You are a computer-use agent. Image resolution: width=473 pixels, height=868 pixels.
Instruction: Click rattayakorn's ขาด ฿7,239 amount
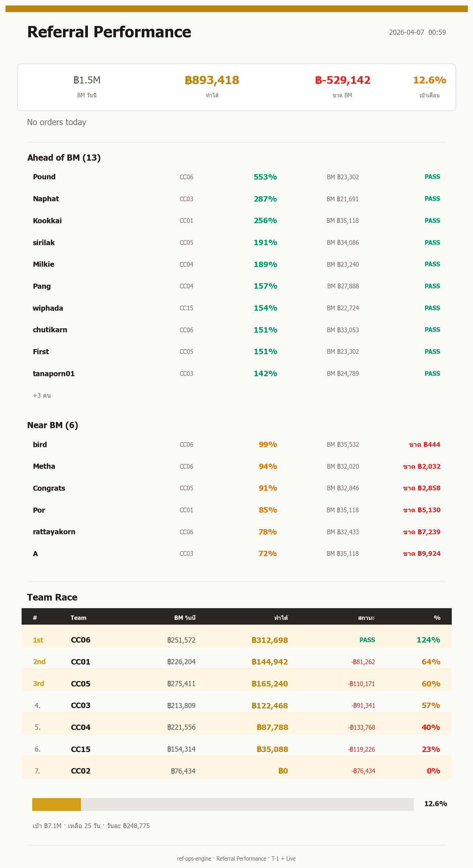[422, 532]
